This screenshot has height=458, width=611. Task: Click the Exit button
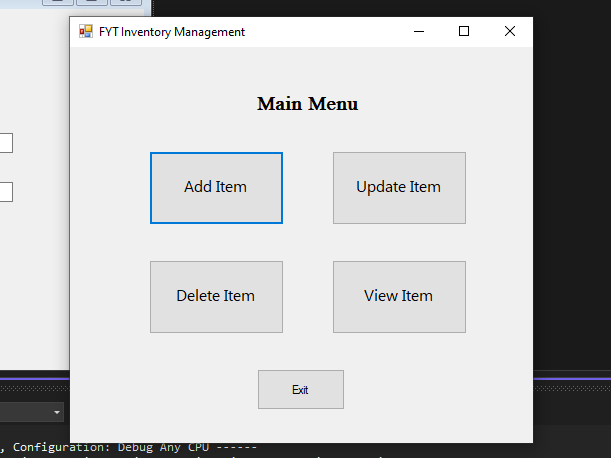tap(301, 389)
